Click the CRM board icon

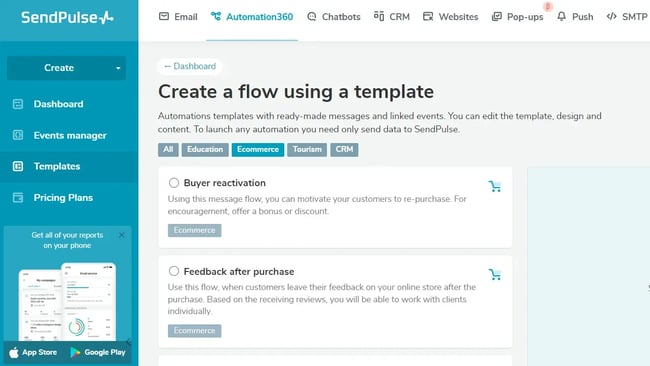pyautogui.click(x=379, y=16)
